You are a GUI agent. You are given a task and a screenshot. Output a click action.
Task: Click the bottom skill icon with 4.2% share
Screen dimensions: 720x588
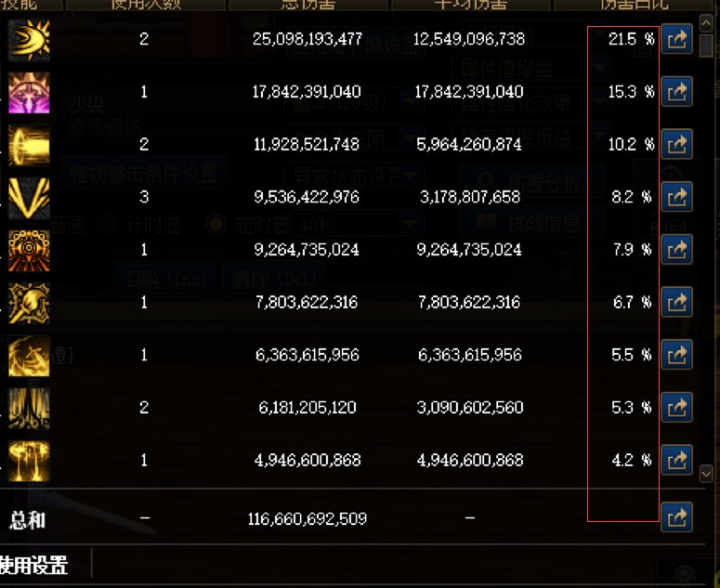(x=29, y=462)
